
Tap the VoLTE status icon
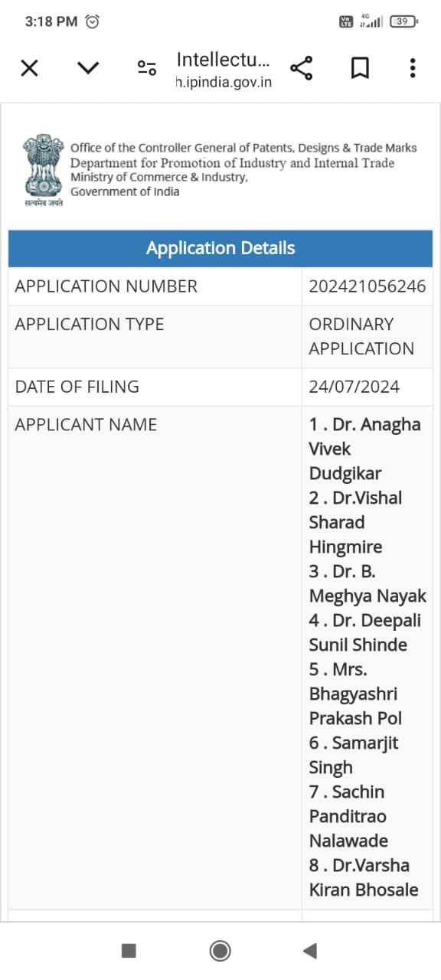pyautogui.click(x=346, y=21)
